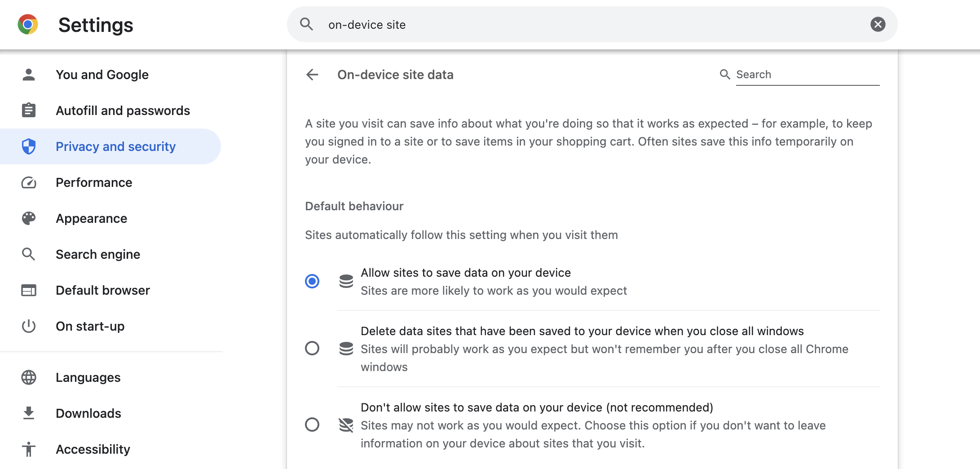Image resolution: width=980 pixels, height=469 pixels.
Task: Click the Appearance palette icon
Action: [x=29, y=218]
